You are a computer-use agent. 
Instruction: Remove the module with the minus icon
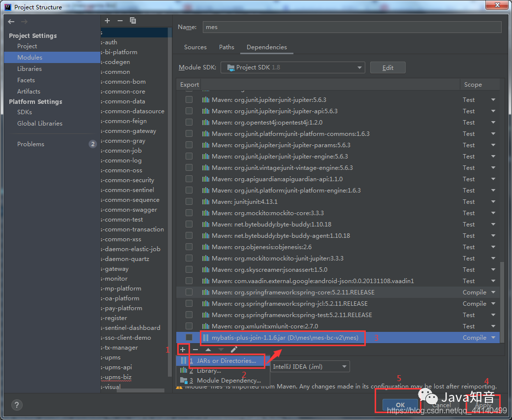click(120, 21)
